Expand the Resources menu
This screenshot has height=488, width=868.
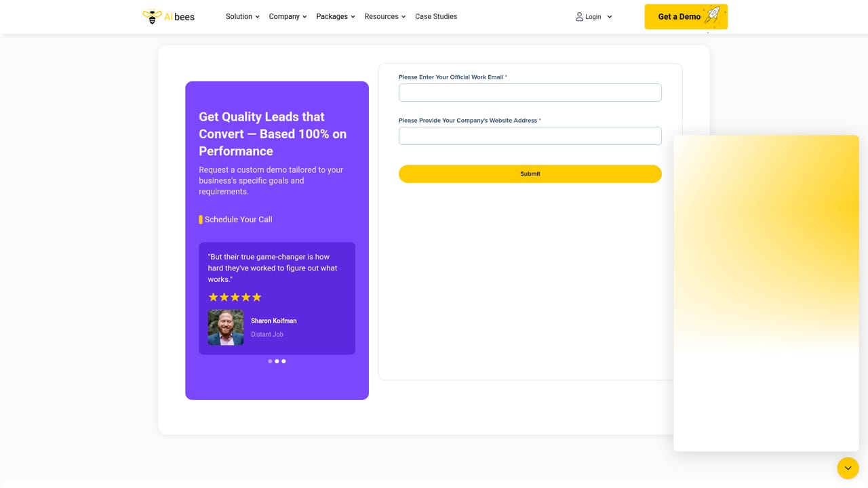pos(385,16)
